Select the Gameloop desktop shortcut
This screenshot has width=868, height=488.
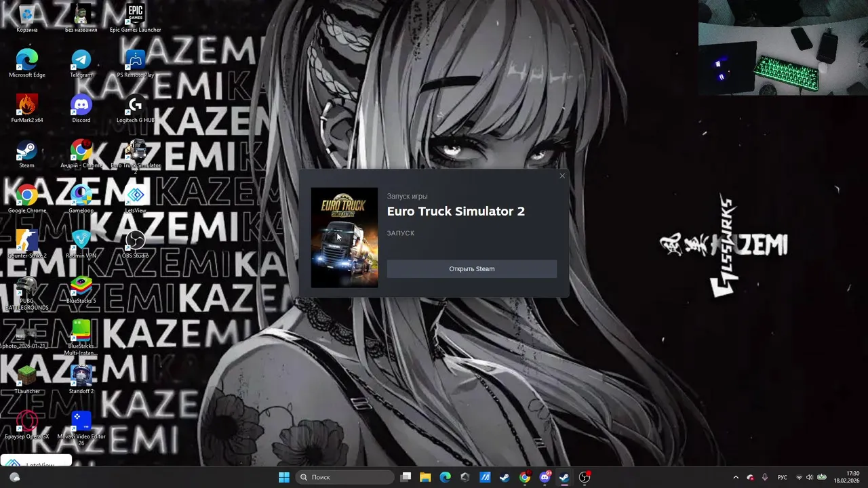(81, 199)
